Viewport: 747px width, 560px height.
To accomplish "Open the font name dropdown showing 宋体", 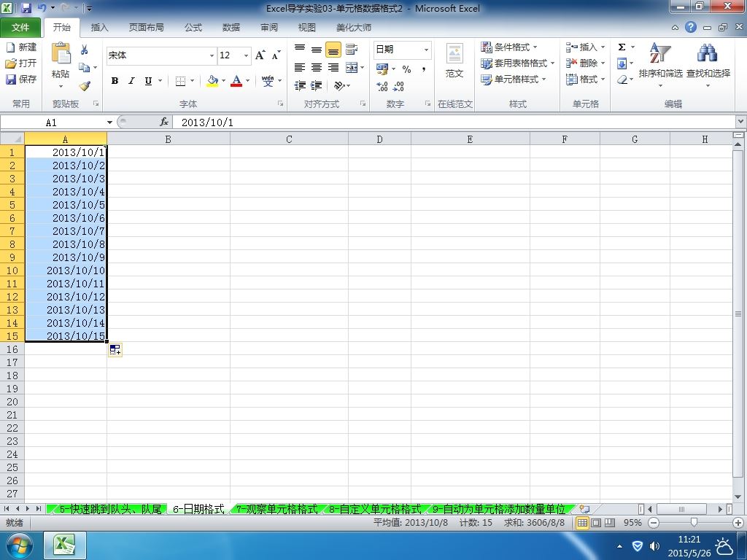I will [212, 55].
